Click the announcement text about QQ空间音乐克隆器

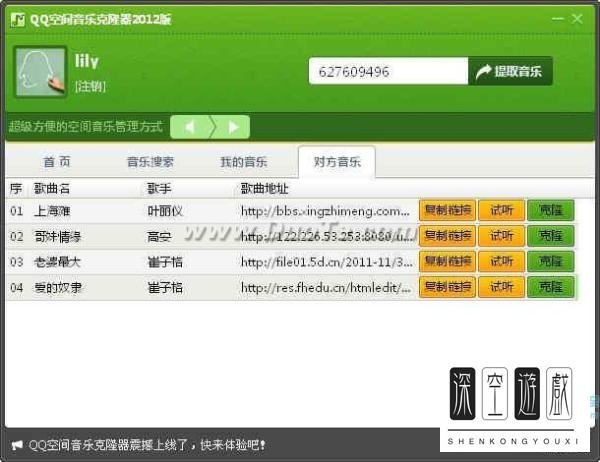click(147, 445)
